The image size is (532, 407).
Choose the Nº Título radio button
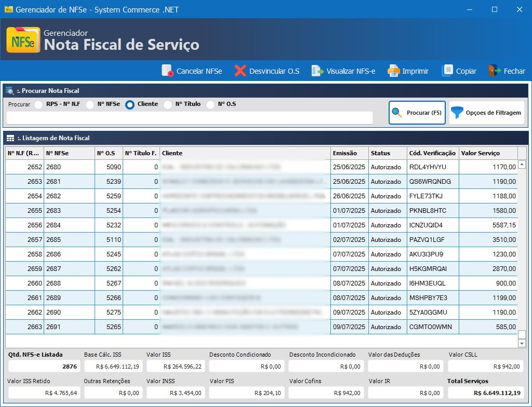tap(168, 105)
